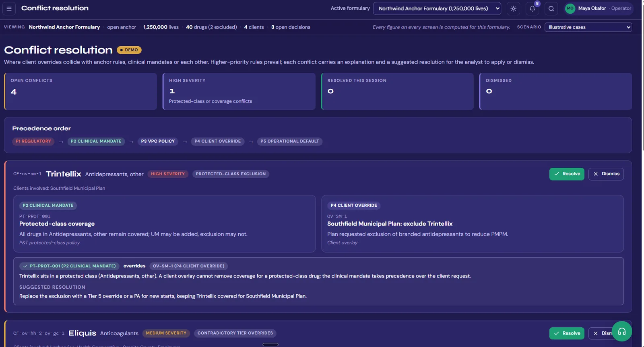Dismiss the Trintellix conflict
This screenshot has width=644, height=347.
(606, 174)
